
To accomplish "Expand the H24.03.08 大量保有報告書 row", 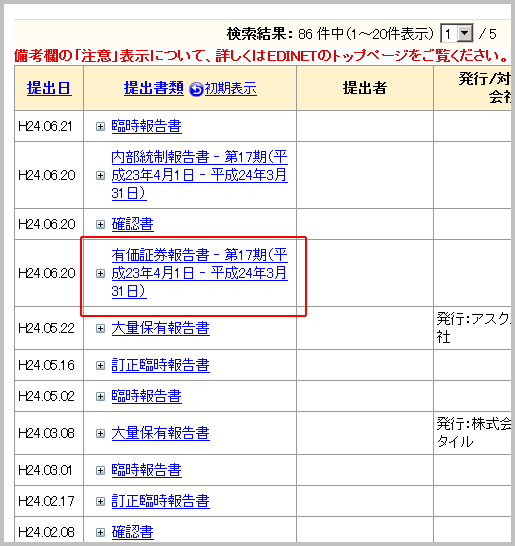I will tap(100, 434).
